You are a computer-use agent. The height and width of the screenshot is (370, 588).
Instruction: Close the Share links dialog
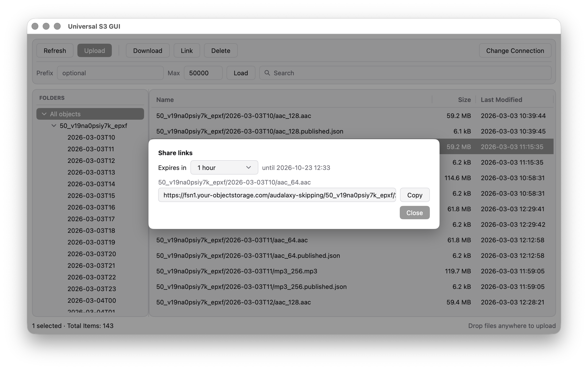click(x=415, y=213)
